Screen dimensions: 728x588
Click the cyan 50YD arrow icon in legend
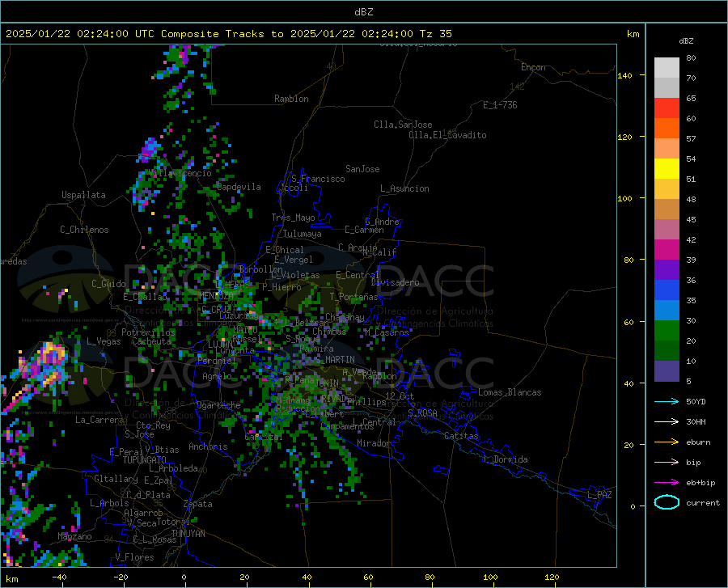pos(667,401)
